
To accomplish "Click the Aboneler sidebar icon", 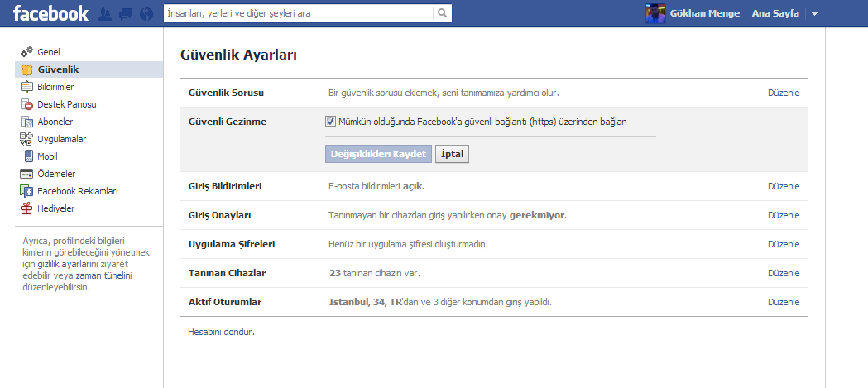I will pos(26,122).
